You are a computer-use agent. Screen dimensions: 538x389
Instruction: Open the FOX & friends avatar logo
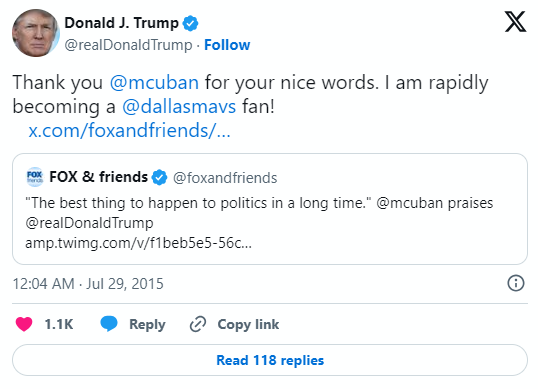click(35, 177)
